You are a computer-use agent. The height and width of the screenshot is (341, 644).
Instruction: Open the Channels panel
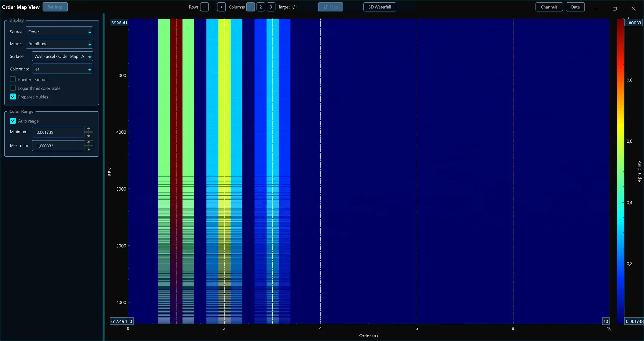click(549, 7)
